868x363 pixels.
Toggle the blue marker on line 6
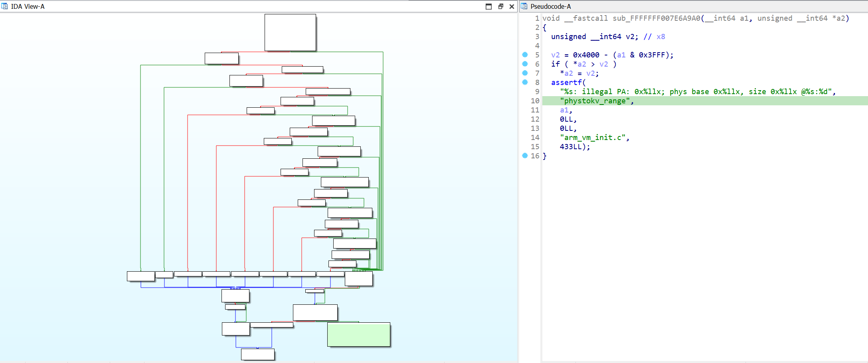tap(524, 64)
